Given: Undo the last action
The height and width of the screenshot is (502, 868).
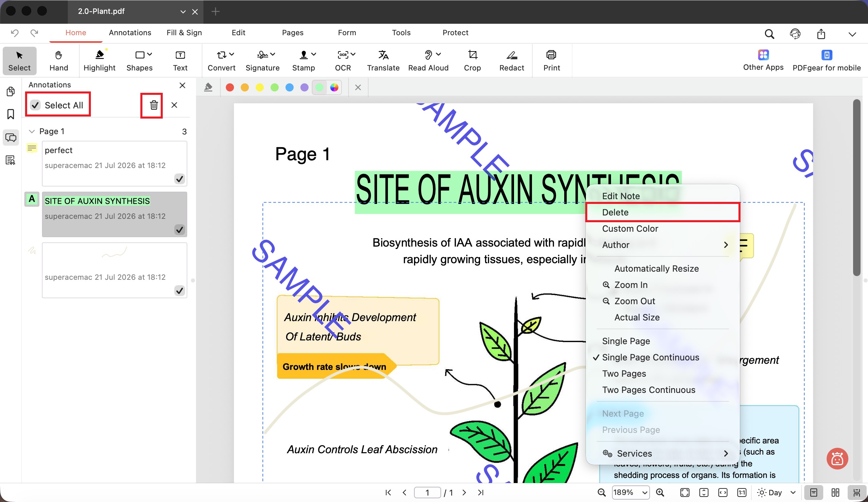Looking at the screenshot, I should tap(15, 33).
